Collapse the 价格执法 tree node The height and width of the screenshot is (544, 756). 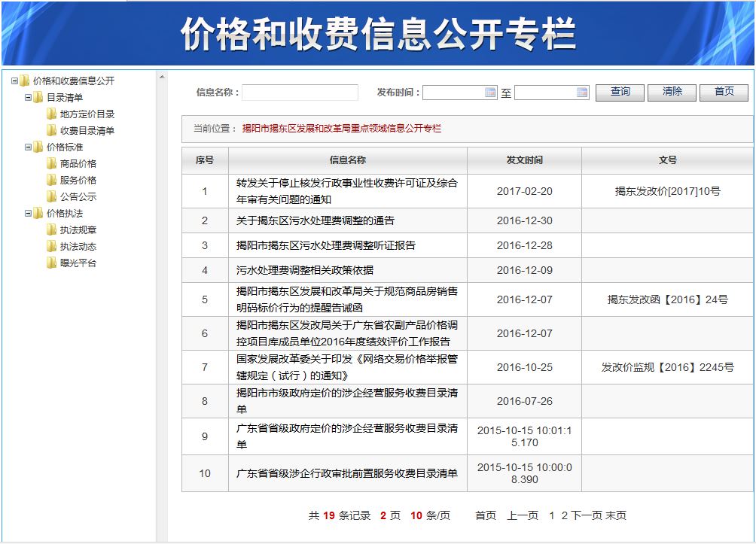28,213
